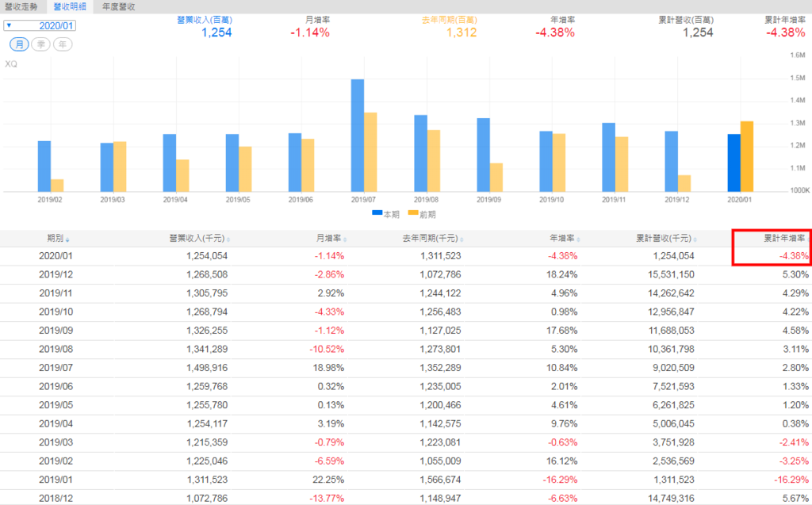The height and width of the screenshot is (505, 812).
Task: Click table cell 22.25%
Action: 328,480
